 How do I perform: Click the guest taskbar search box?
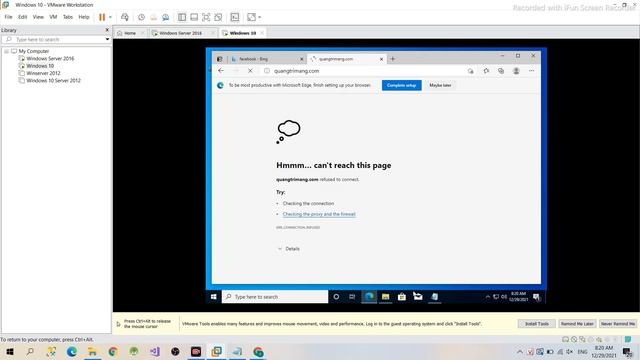point(275,297)
